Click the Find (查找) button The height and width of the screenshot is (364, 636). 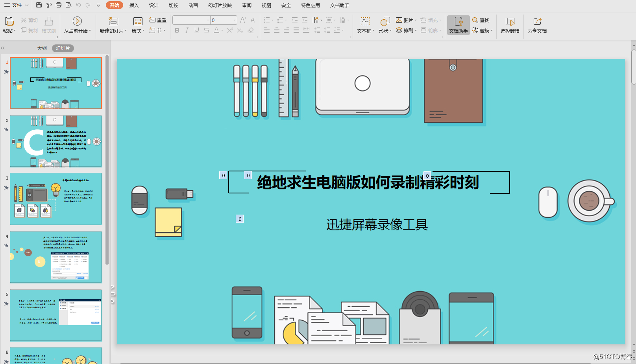481,20
